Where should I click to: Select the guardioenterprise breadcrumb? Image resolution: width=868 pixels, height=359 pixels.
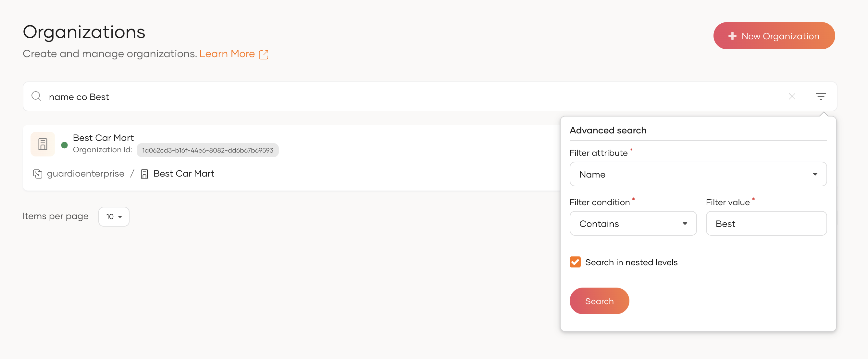(x=86, y=174)
